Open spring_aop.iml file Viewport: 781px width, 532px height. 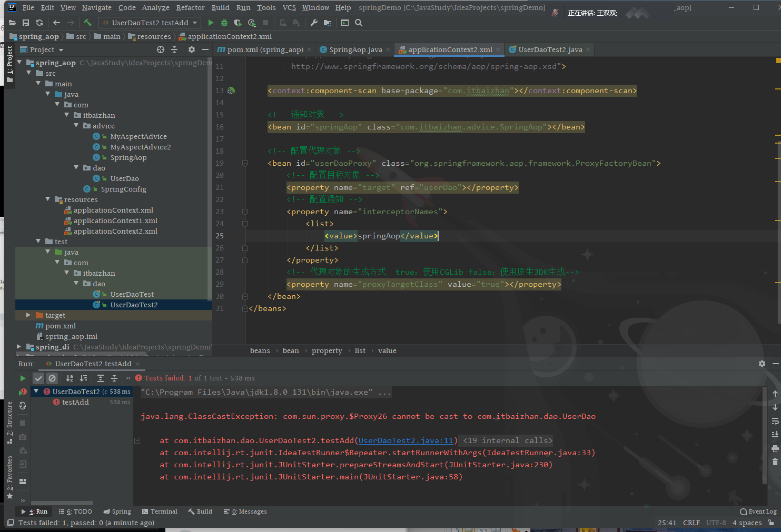click(x=71, y=336)
